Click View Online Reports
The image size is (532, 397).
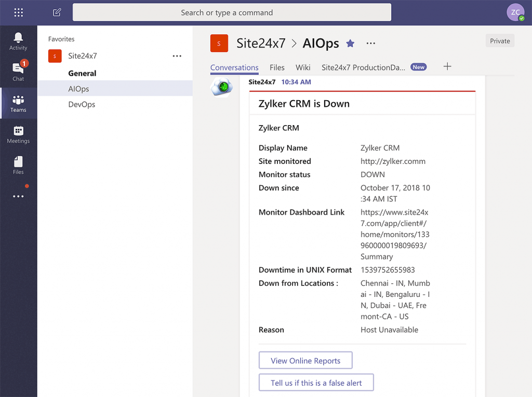click(x=305, y=360)
